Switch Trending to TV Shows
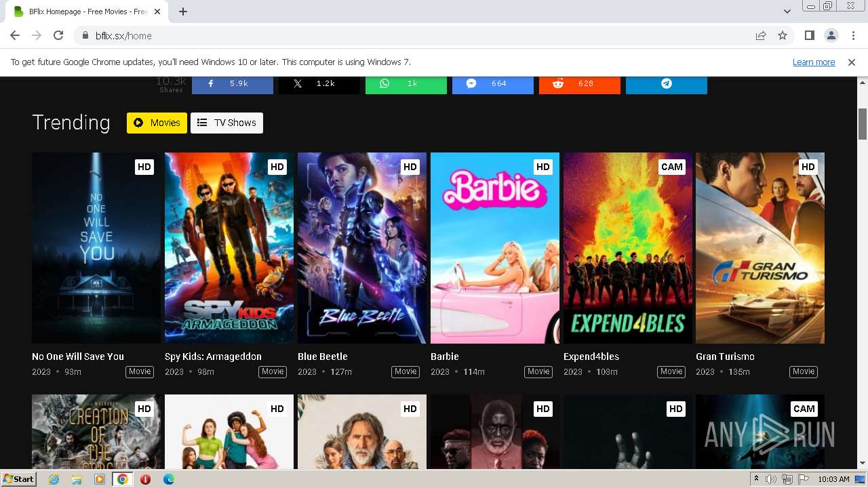 click(226, 123)
